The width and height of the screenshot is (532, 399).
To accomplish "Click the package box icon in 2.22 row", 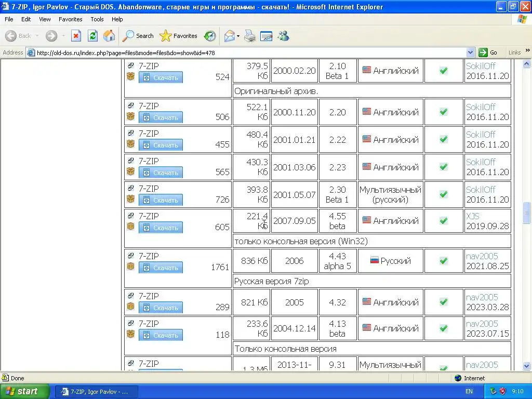I will [x=130, y=143].
